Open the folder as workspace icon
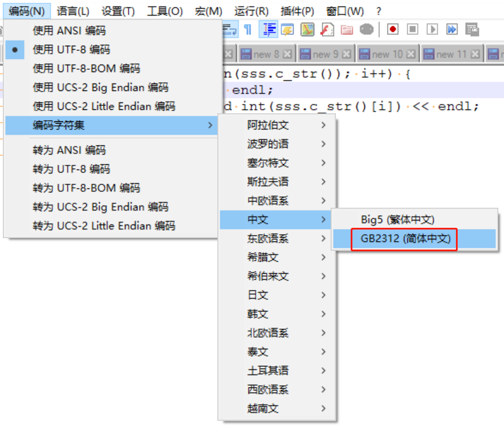The height and width of the screenshot is (427, 504). coord(347,30)
